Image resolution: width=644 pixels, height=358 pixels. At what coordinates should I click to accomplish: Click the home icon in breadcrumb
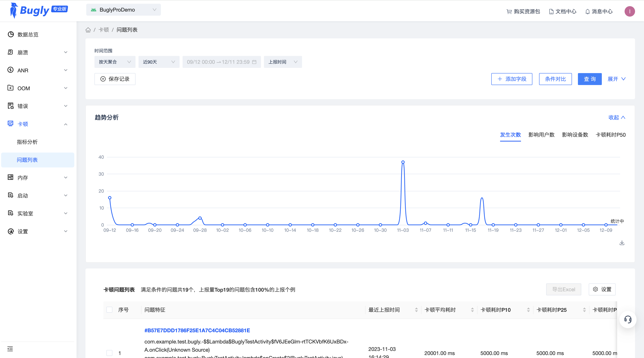88,30
